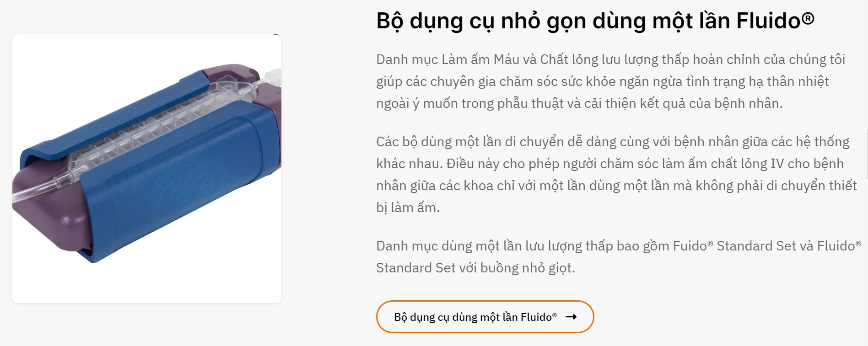Screen dimensions: 868x346
Task: Click the Fluido product image card
Action: 146,168
